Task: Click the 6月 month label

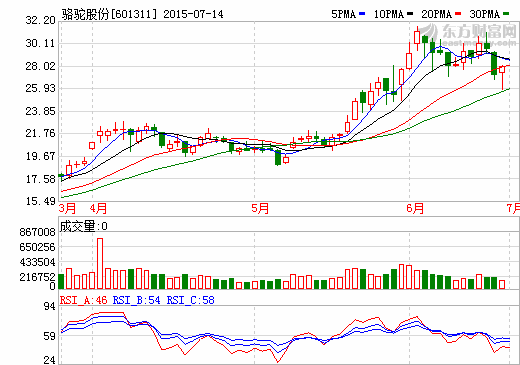Action: 415,209
